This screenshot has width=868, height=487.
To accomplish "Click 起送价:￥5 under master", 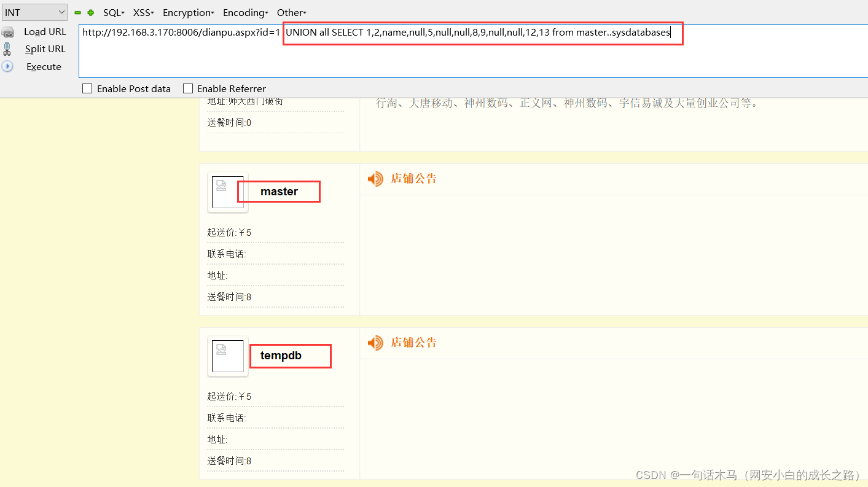I will click(x=229, y=232).
